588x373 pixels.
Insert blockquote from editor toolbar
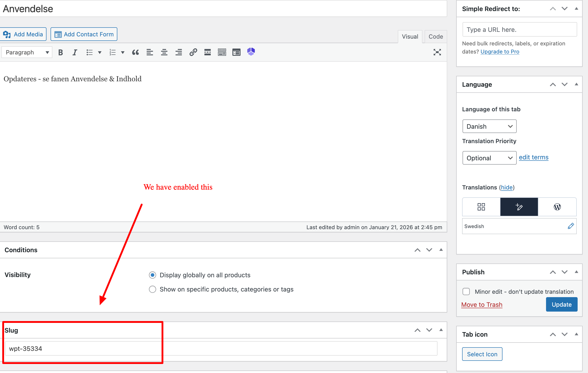click(x=135, y=52)
